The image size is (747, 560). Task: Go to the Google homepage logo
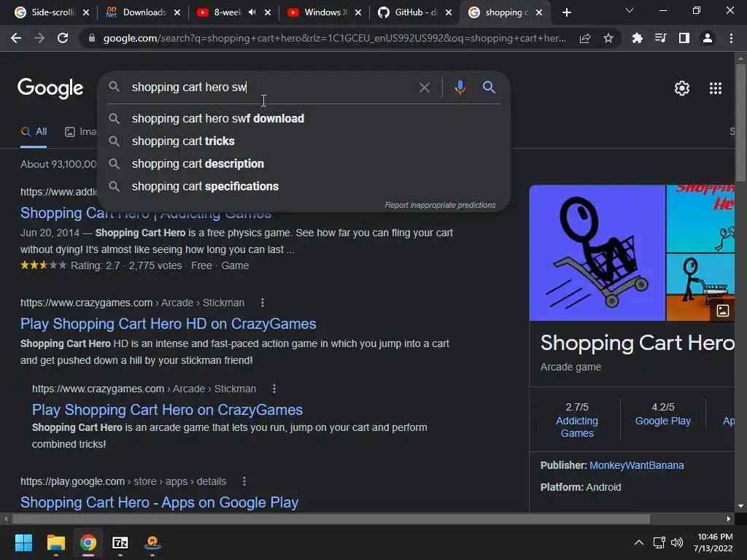50,88
